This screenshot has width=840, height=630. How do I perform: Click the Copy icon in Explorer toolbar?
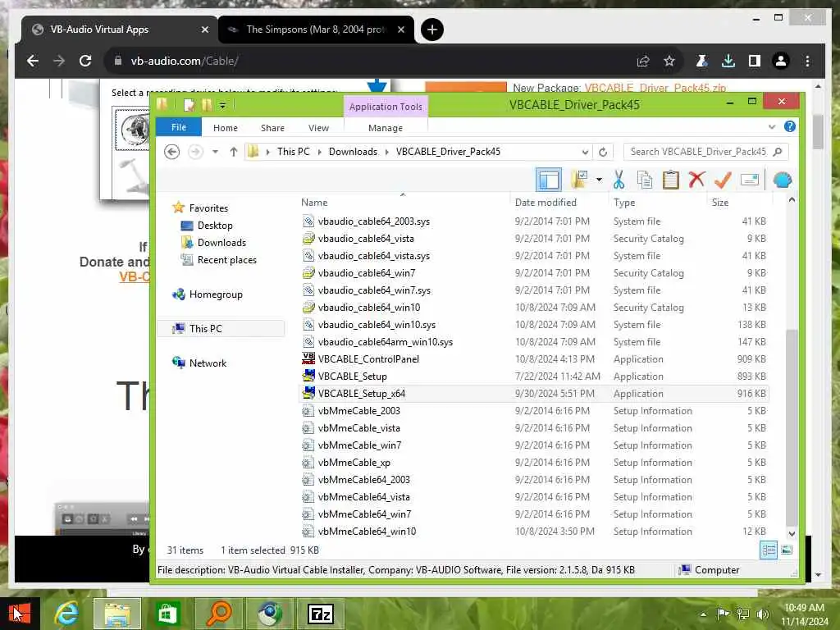point(645,180)
